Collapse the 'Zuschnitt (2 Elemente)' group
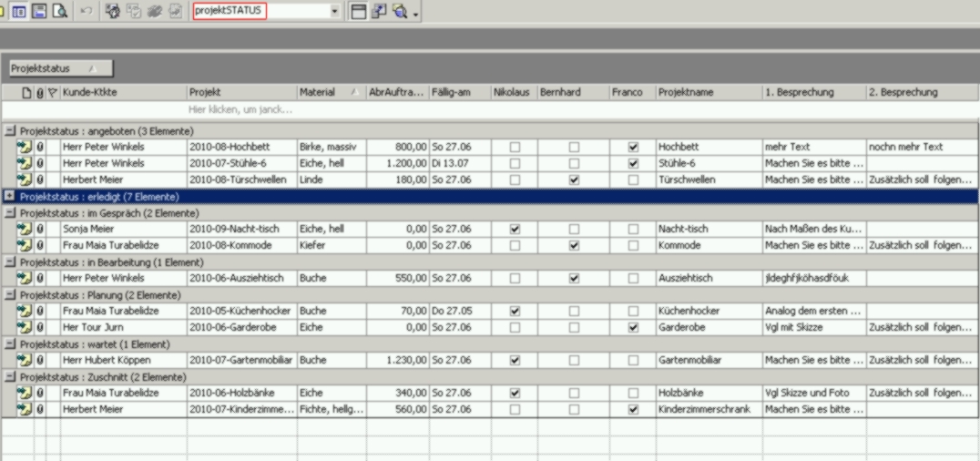The image size is (980, 461). tap(9, 377)
